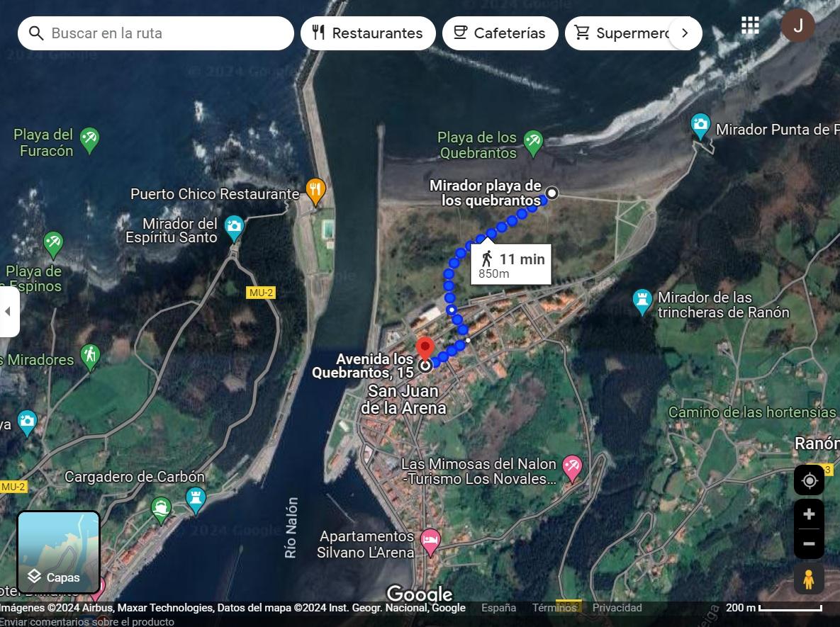Select Playa del Furacón beach marker
840x627 pixels.
(x=89, y=140)
